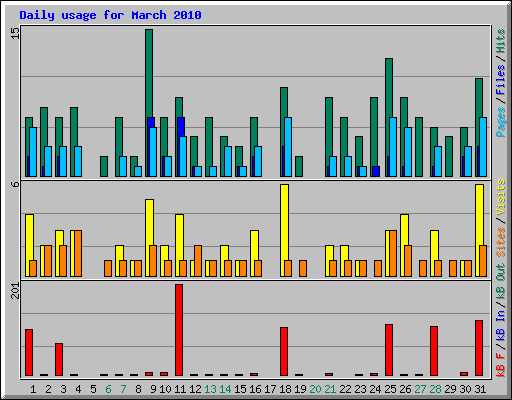Screen dimensions: 512x400
Task: Click the blue "kB In" legend text
Action: pos(501,325)
